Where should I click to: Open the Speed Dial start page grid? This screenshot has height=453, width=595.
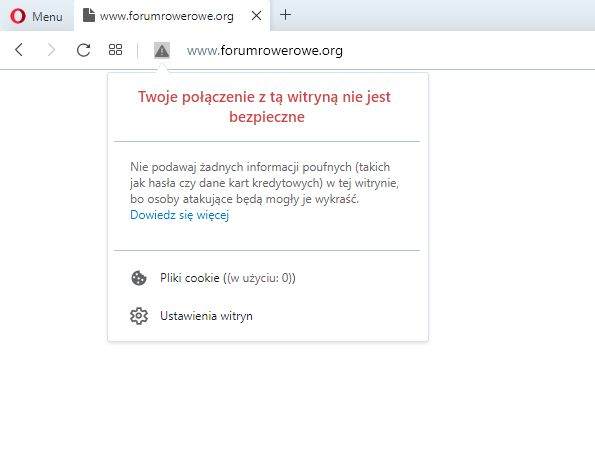click(115, 49)
